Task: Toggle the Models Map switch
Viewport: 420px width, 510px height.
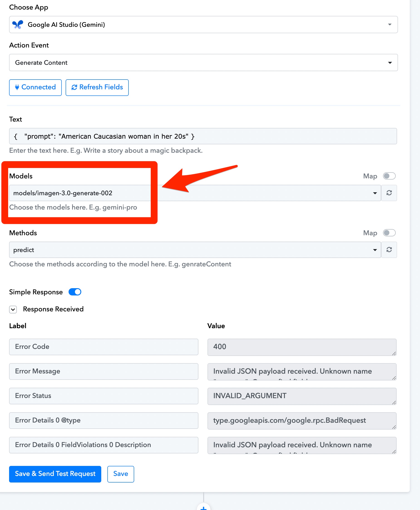Action: [x=389, y=176]
